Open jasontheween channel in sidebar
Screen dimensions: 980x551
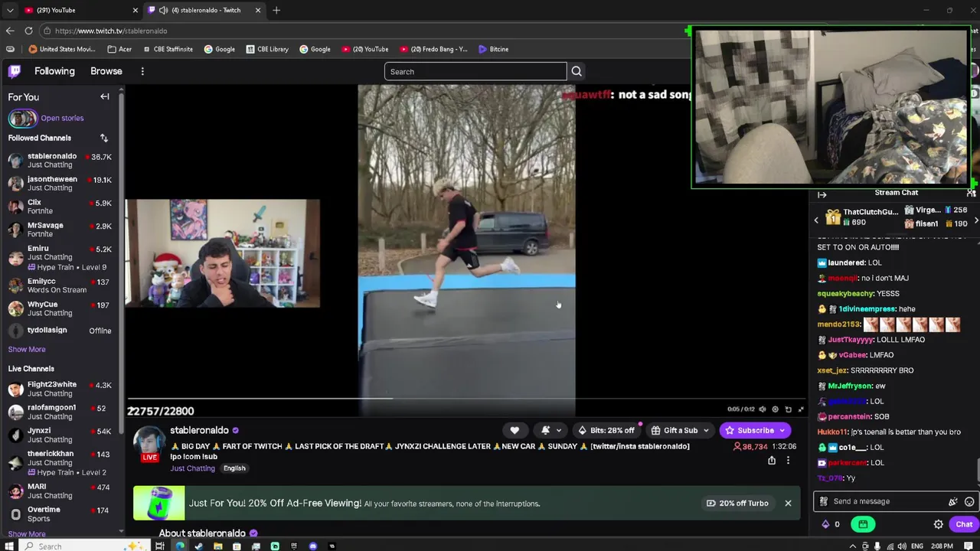click(x=60, y=183)
